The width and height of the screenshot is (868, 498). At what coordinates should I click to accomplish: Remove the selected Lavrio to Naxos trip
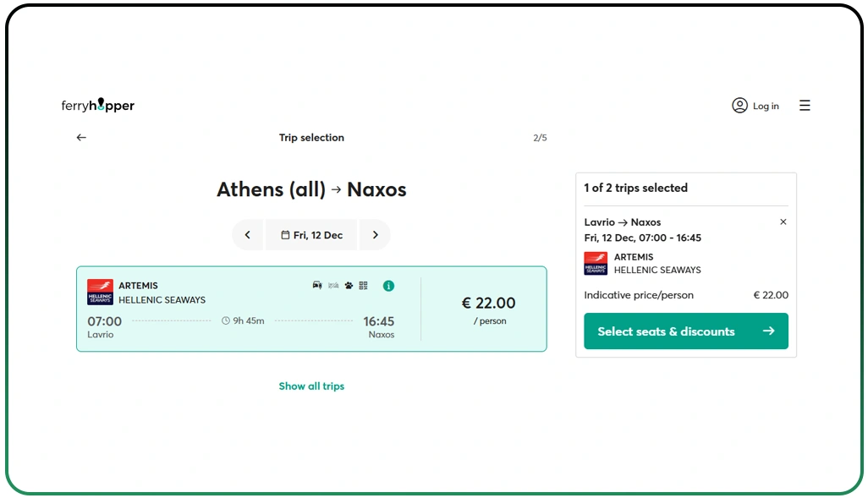point(783,222)
